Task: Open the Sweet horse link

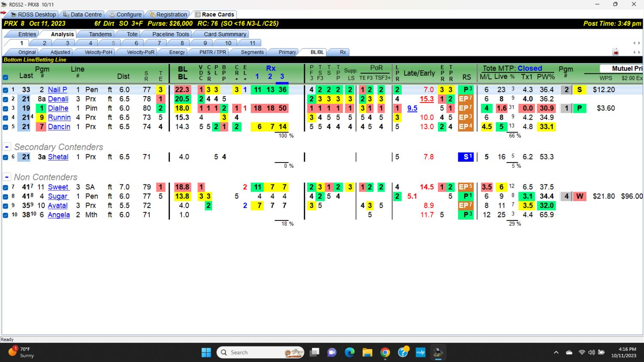Action: 58,187
